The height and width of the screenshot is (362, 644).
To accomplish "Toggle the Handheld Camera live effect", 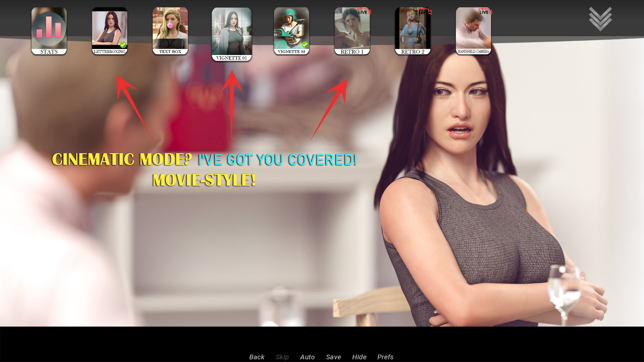I will pos(474,31).
